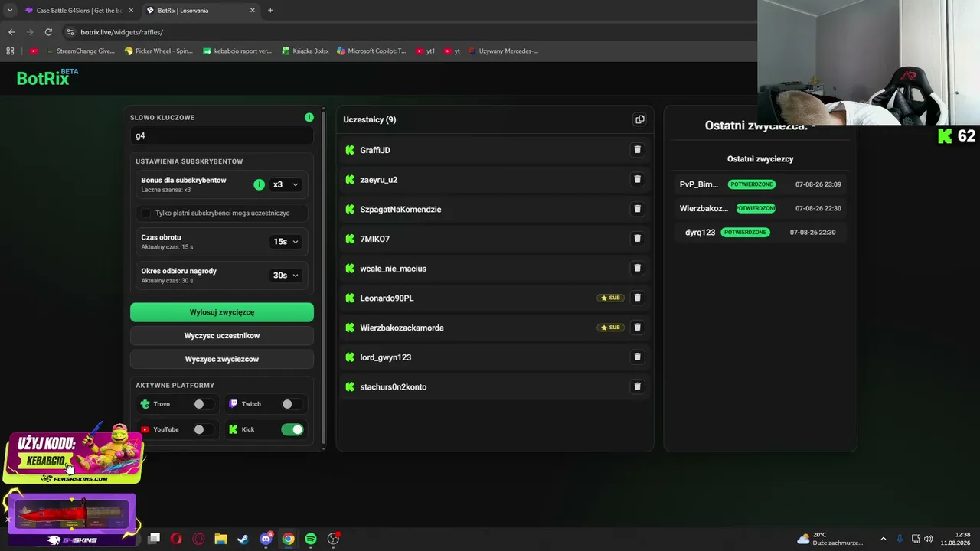The width and height of the screenshot is (980, 551).
Task: Check 'Tylko platni subskrybenci' checkbox
Action: click(x=146, y=213)
